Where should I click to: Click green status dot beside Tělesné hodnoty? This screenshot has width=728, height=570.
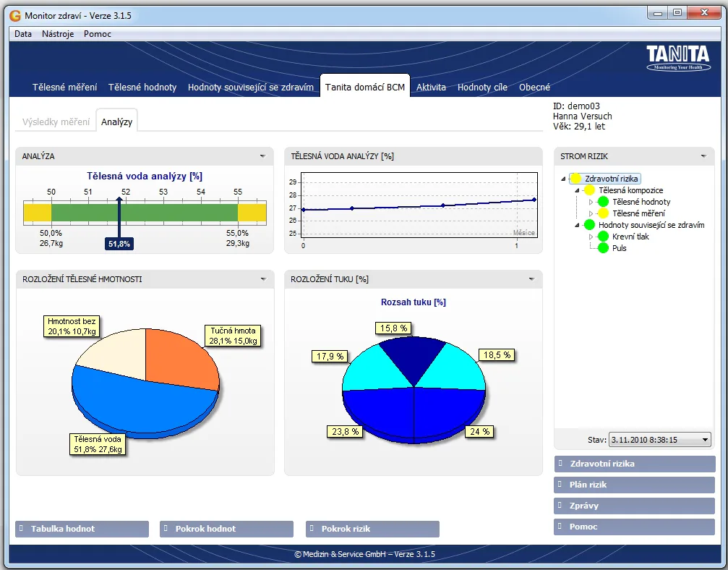point(604,202)
